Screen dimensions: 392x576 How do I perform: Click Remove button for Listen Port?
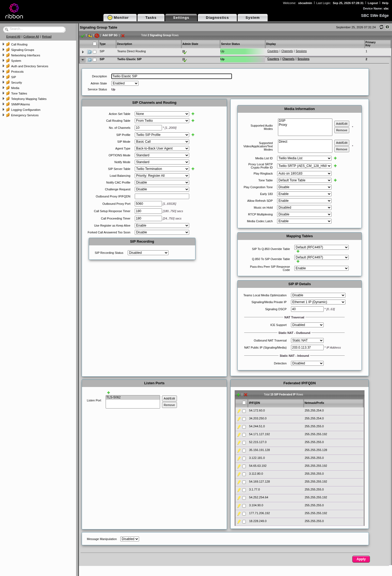pos(169,405)
